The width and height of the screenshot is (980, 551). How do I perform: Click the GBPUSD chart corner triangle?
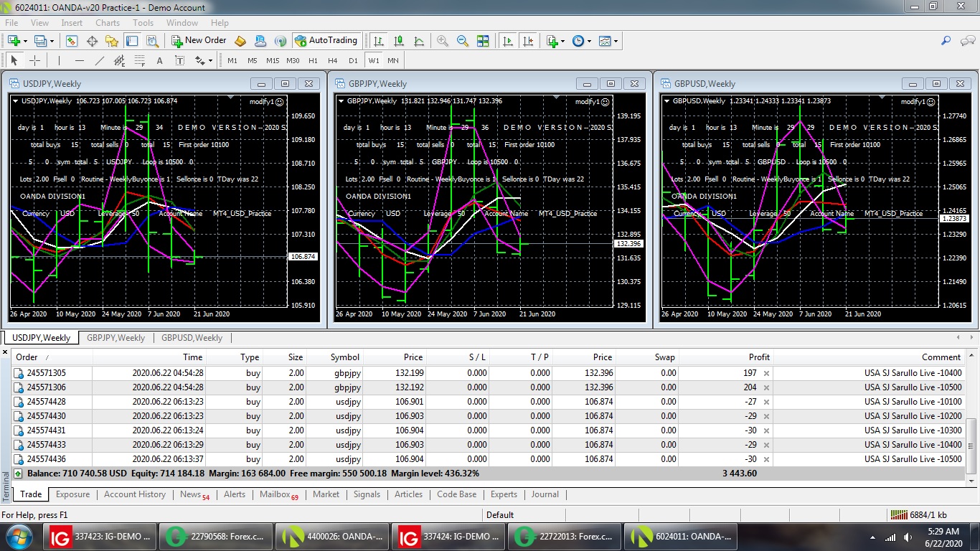tap(668, 101)
